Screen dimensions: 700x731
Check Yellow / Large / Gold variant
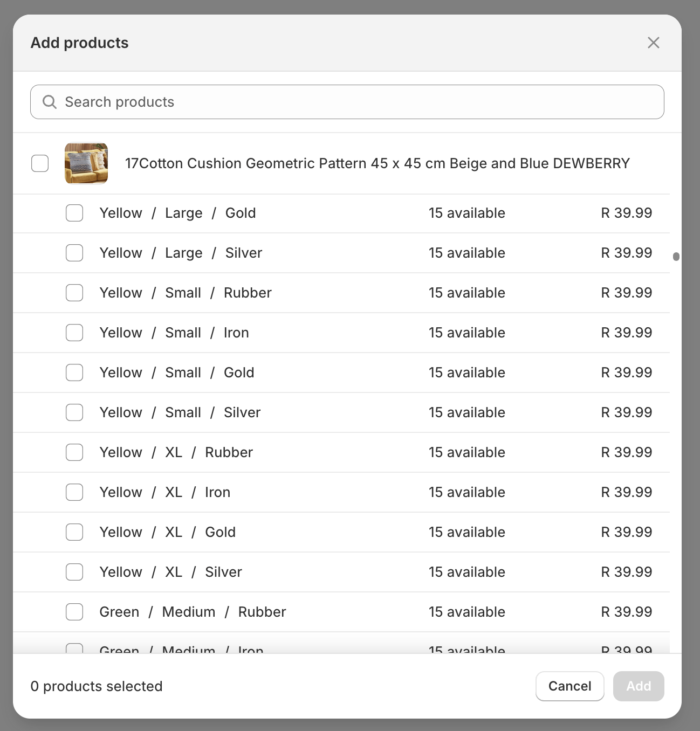[x=74, y=213]
